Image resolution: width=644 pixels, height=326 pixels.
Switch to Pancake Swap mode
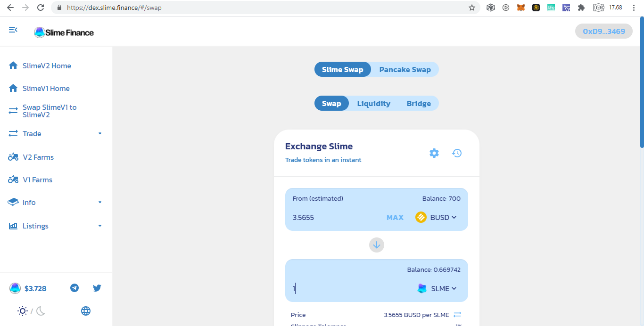(x=405, y=70)
